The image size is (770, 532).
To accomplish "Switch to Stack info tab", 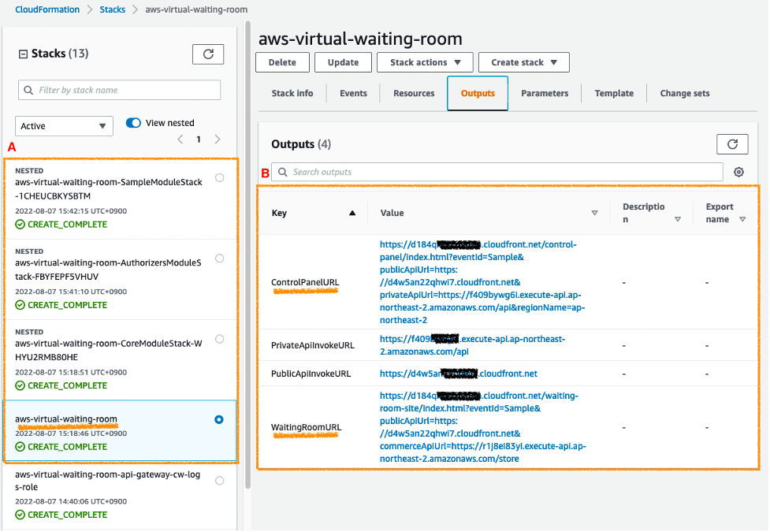I will point(292,93).
